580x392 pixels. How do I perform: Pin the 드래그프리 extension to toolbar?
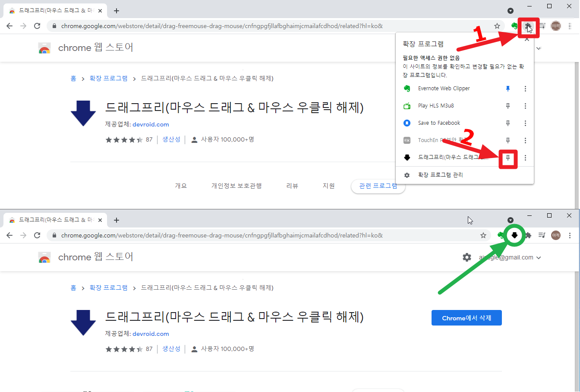pos(508,158)
